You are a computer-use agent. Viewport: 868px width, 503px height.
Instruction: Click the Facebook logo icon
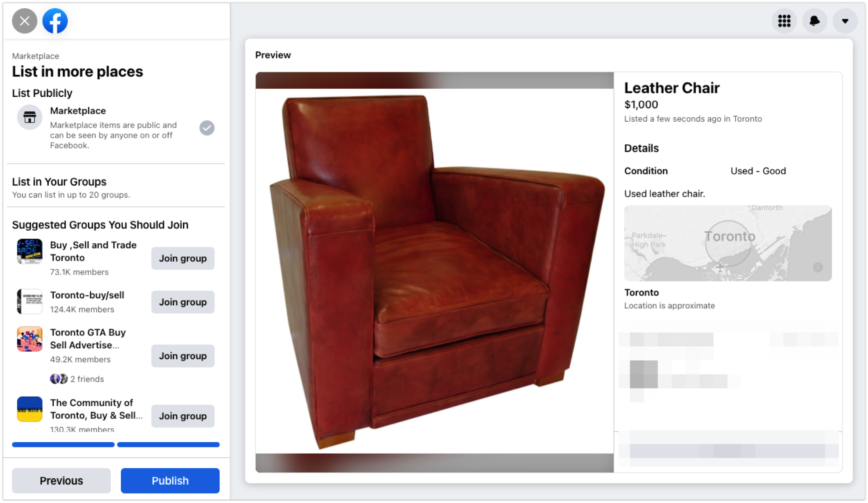(x=55, y=21)
